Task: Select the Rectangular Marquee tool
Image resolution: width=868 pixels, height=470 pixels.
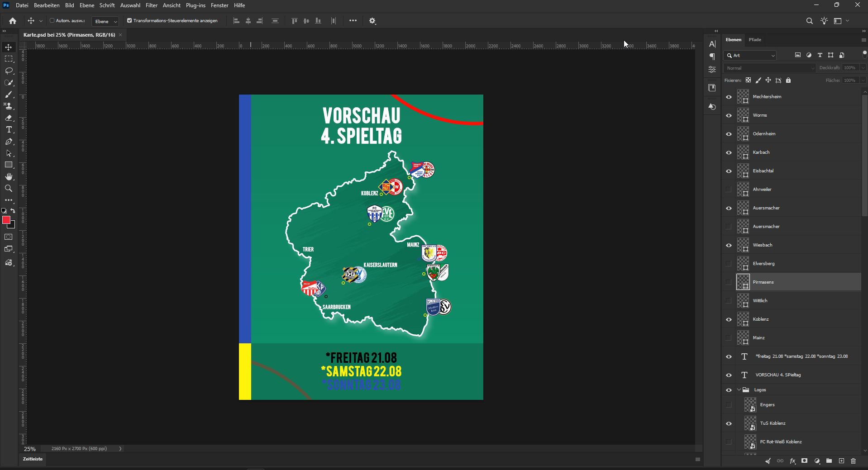Action: tap(9, 59)
